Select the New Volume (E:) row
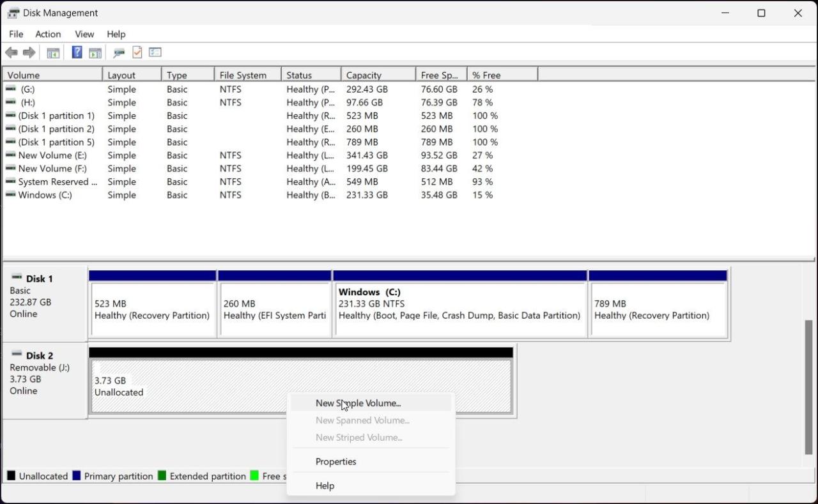The height and width of the screenshot is (504, 818). point(270,155)
